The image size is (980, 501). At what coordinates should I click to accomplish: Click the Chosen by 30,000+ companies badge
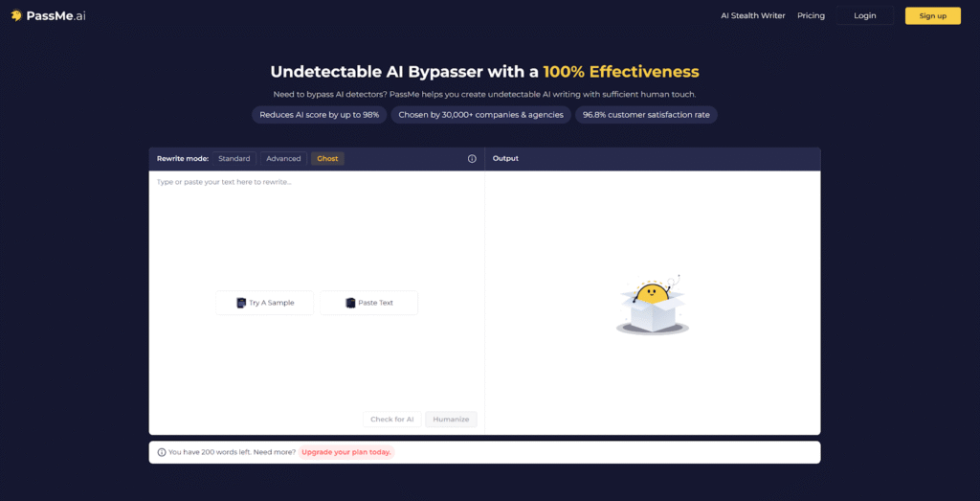481,115
